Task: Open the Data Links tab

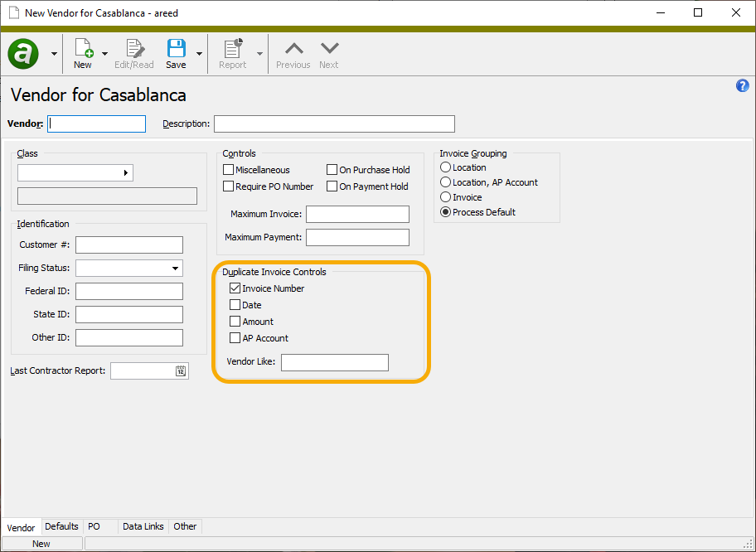Action: pyautogui.click(x=143, y=526)
